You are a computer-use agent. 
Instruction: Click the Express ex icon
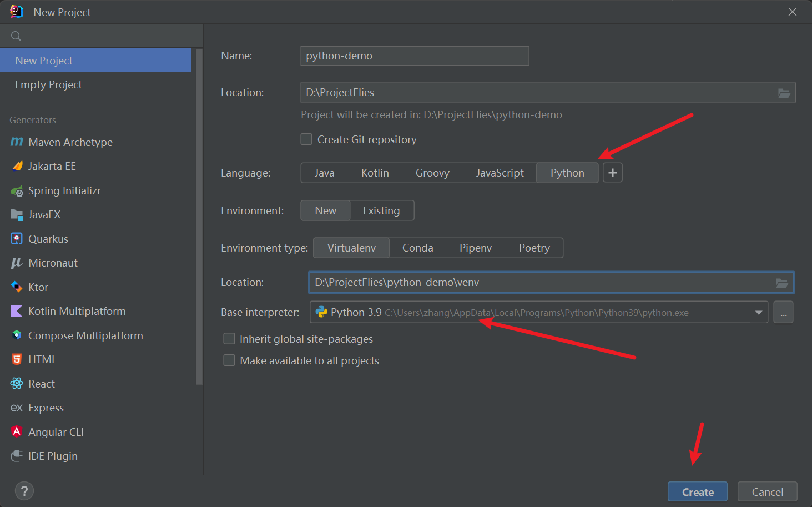pyautogui.click(x=17, y=408)
